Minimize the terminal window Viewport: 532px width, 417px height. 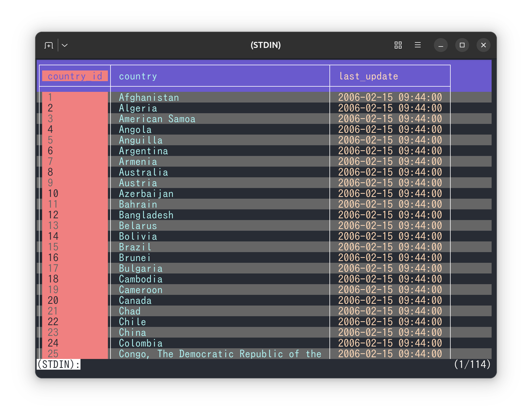[441, 45]
